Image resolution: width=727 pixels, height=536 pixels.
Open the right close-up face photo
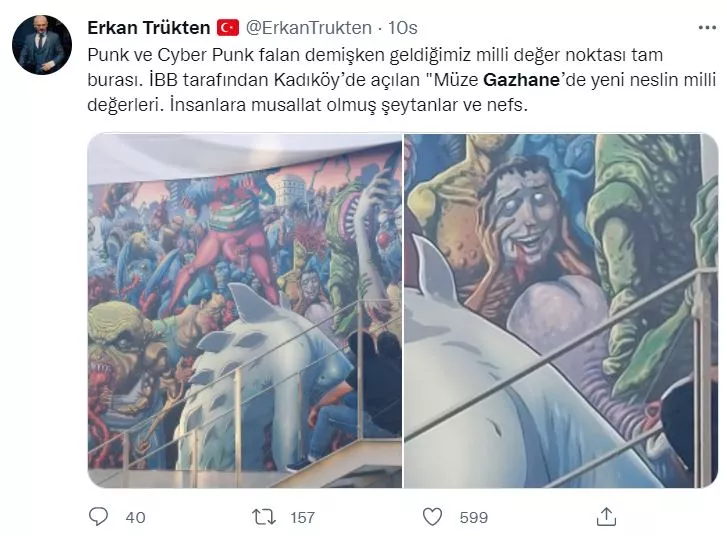tap(561, 310)
